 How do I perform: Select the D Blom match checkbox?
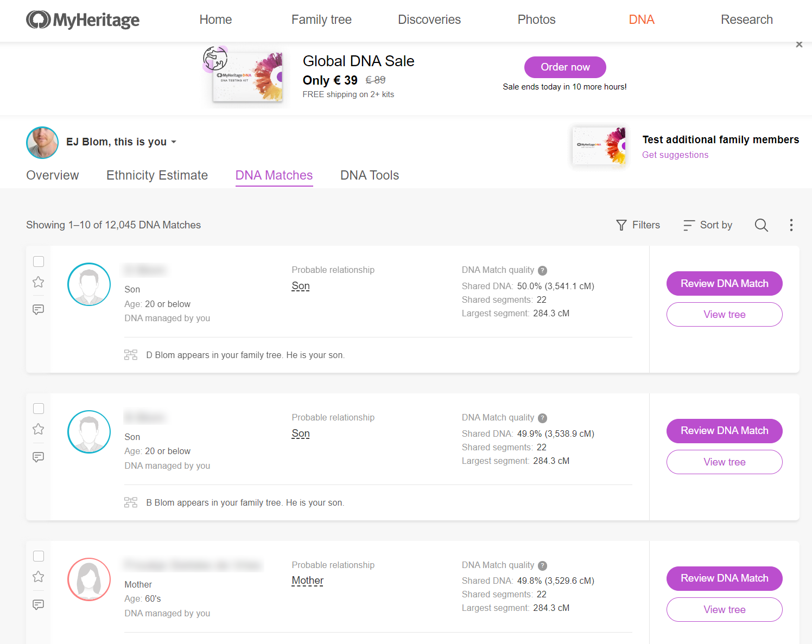(x=39, y=262)
